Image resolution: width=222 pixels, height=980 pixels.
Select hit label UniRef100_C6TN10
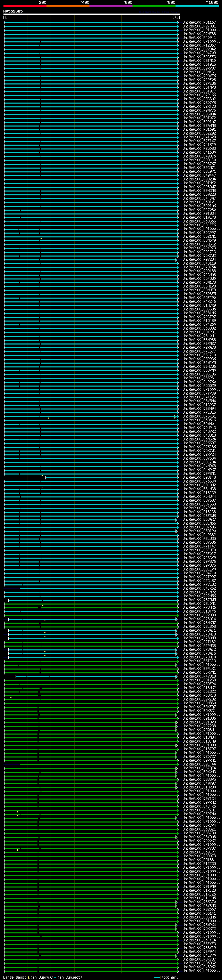tap(199, 60)
